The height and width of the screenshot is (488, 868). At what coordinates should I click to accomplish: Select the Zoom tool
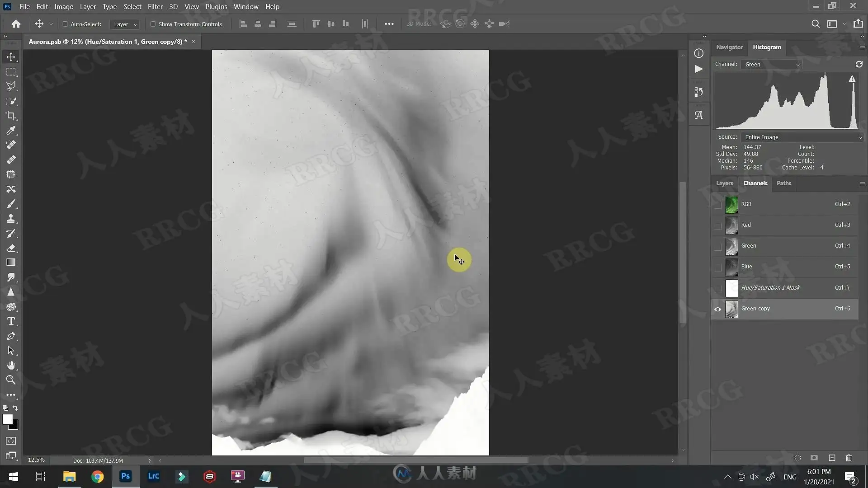[11, 380]
